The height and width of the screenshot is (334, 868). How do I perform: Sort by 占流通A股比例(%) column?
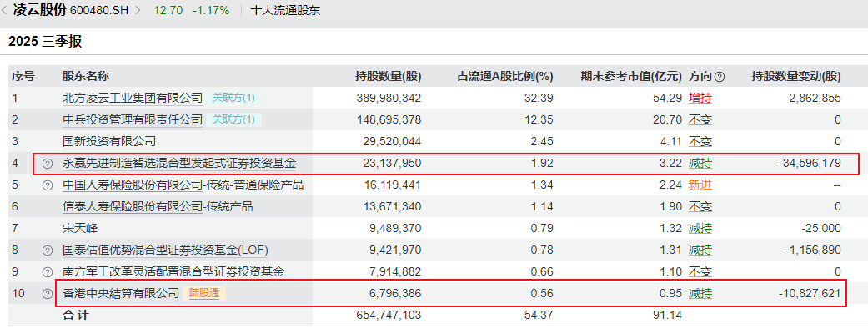coord(505,76)
